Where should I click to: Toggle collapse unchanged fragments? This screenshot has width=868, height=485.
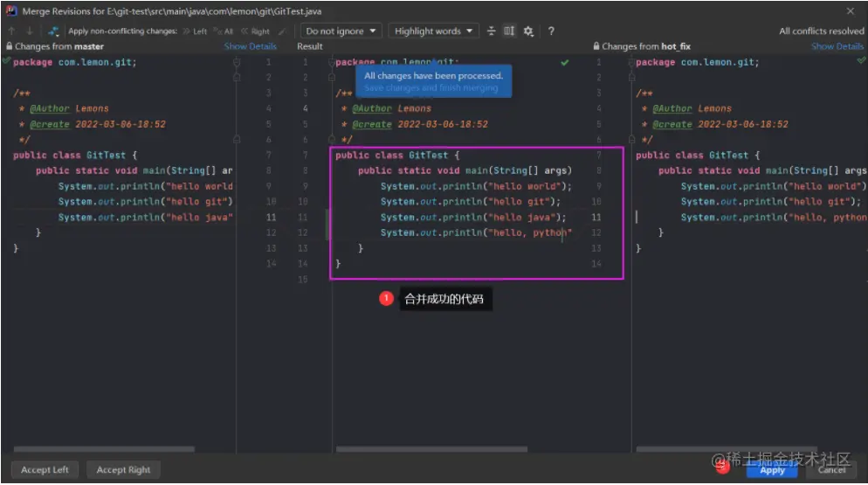491,31
